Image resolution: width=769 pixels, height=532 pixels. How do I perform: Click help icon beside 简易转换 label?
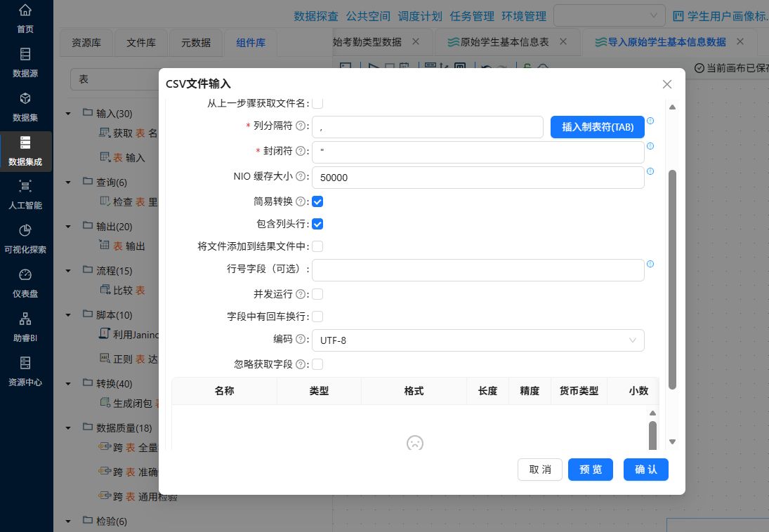click(300, 201)
